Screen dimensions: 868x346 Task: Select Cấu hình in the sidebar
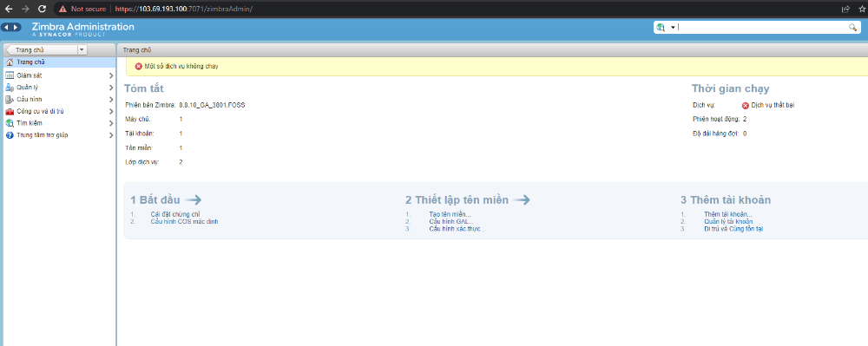click(x=29, y=100)
